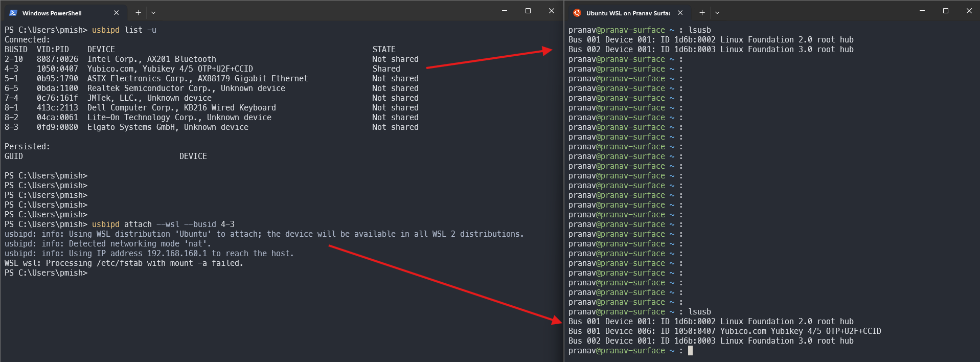Click 'ASIX Electronics Corp., AX88179 Gigabit Ethernet' entry
This screenshot has height=362, width=980.
(x=198, y=79)
